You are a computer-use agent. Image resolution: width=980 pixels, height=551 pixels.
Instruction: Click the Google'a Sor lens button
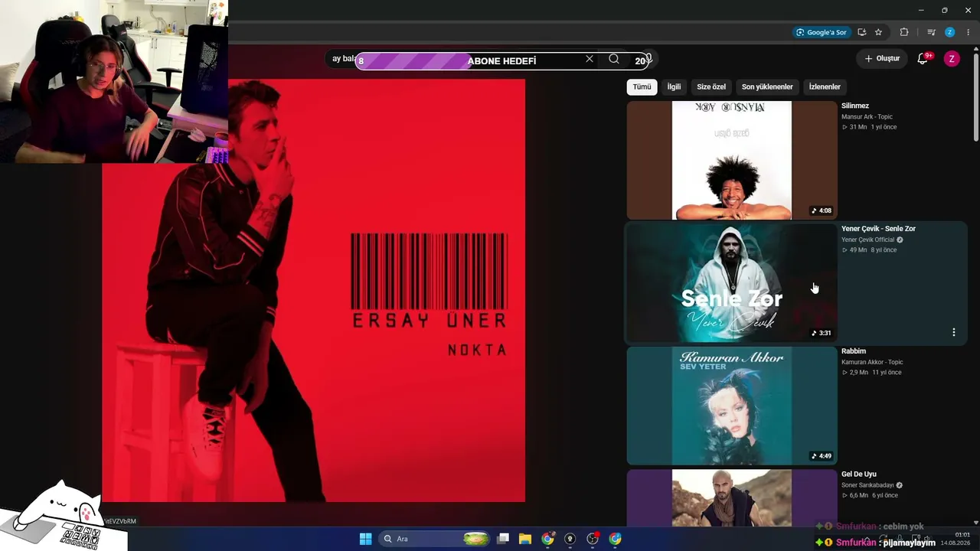(822, 32)
